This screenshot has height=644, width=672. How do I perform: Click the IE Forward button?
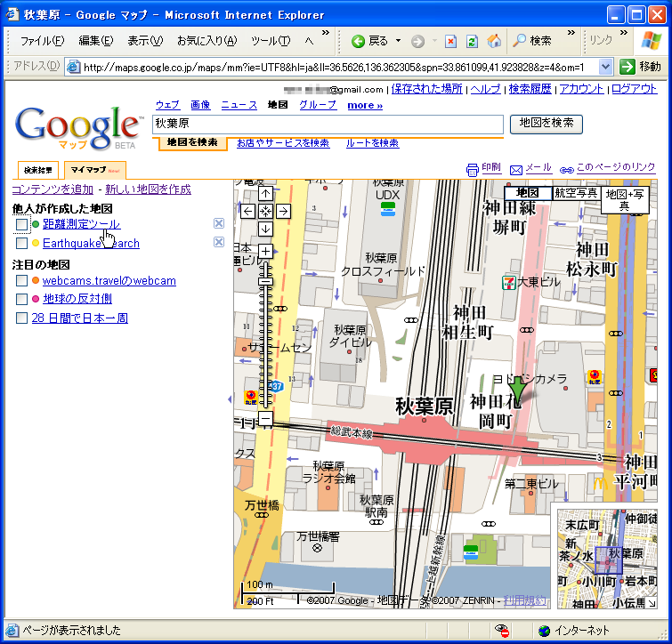417,42
